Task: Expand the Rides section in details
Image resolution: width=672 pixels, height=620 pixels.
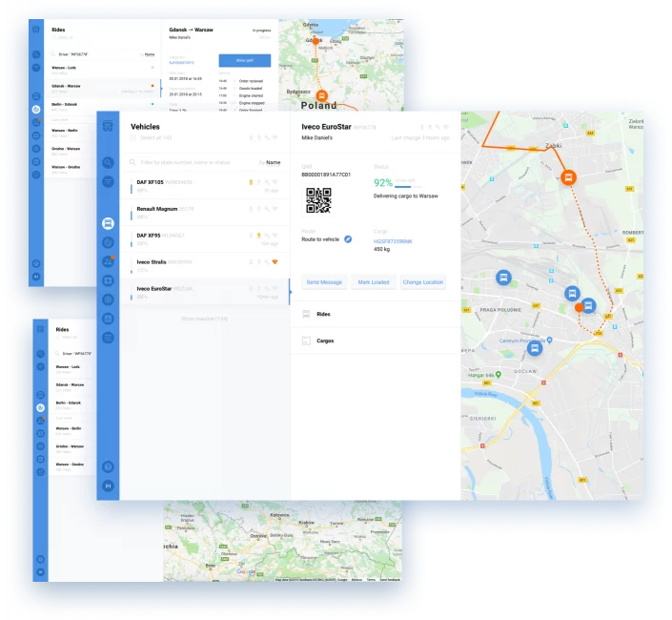Action: tap(376, 314)
